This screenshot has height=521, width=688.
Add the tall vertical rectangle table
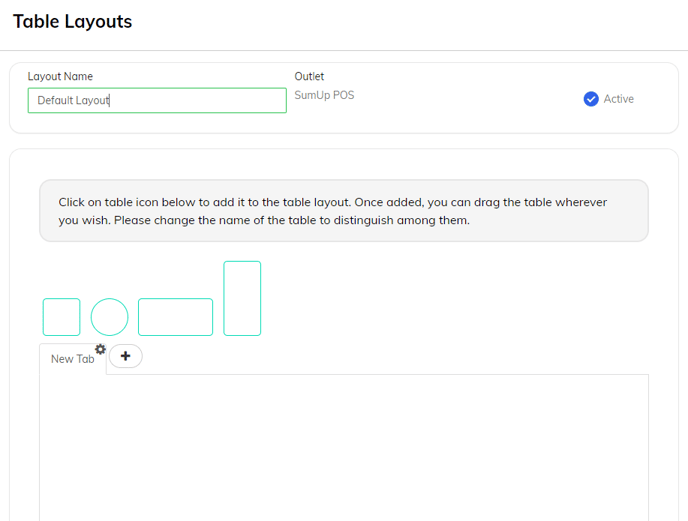coord(242,298)
